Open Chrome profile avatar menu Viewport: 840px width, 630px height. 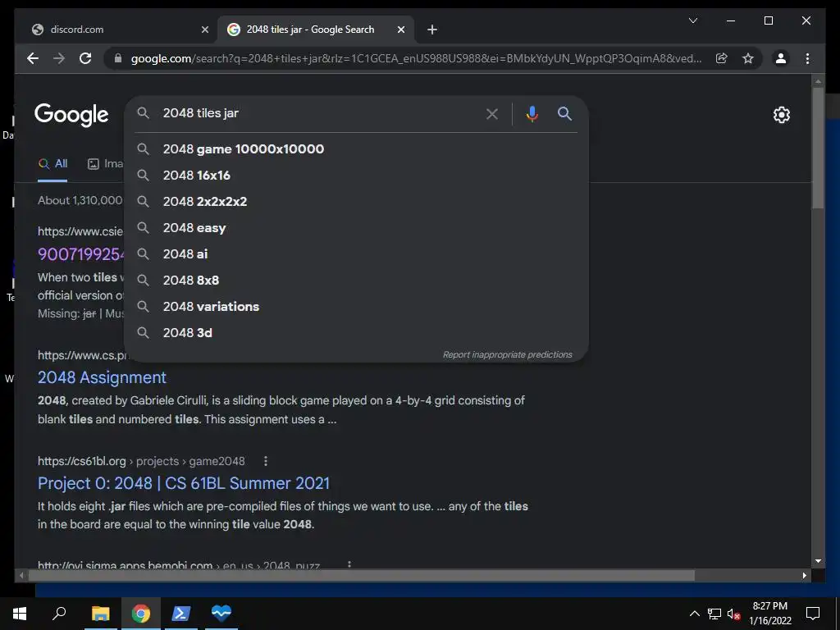coord(781,58)
